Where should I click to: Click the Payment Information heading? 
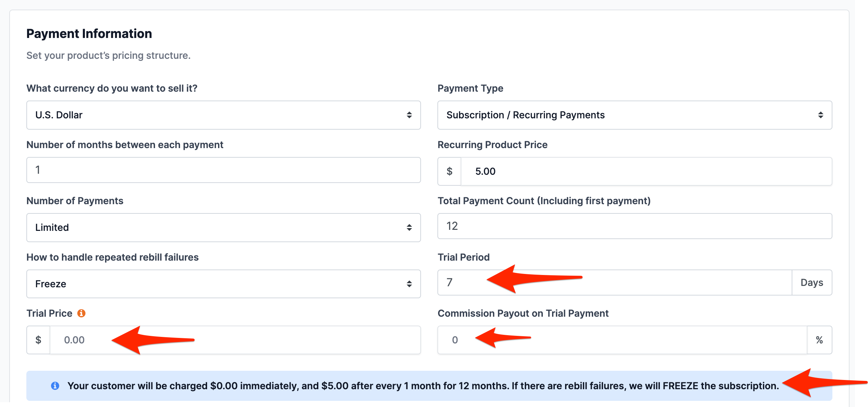(x=89, y=34)
